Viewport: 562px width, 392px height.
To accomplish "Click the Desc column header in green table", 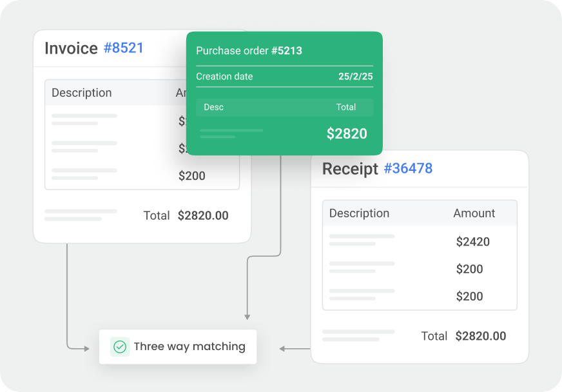I will coord(213,107).
